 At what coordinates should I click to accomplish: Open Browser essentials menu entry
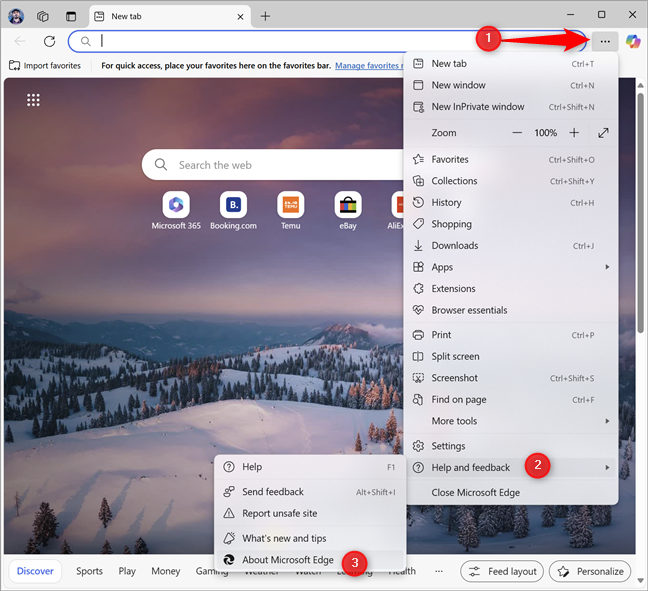(x=511, y=310)
